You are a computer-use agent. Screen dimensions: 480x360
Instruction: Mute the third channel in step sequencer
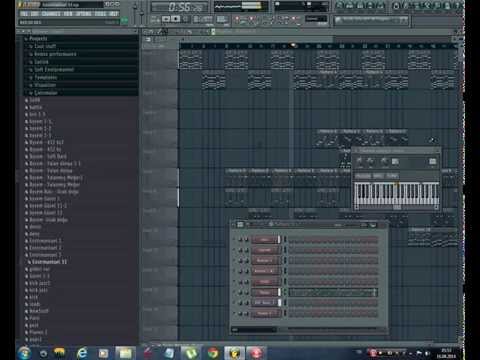pyautogui.click(x=234, y=261)
